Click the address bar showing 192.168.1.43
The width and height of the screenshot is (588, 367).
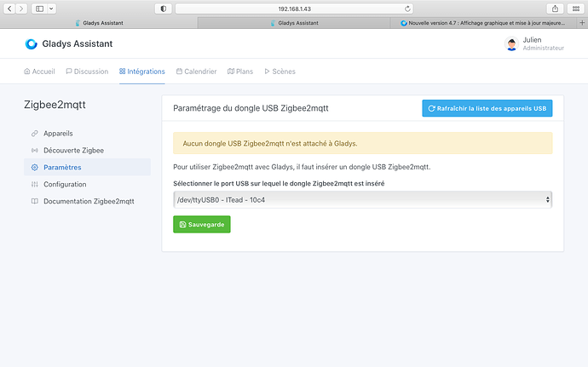pos(294,9)
